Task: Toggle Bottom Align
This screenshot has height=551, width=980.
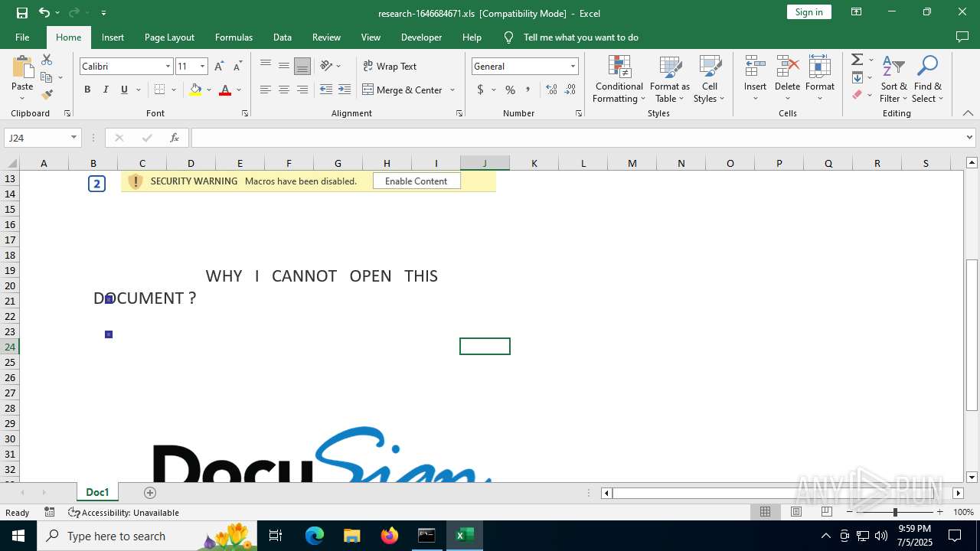Action: (302, 66)
